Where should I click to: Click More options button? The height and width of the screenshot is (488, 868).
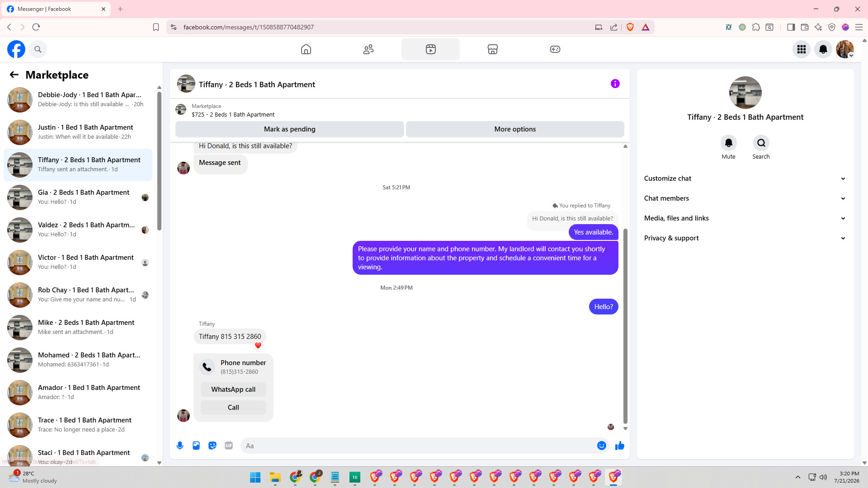pos(515,129)
